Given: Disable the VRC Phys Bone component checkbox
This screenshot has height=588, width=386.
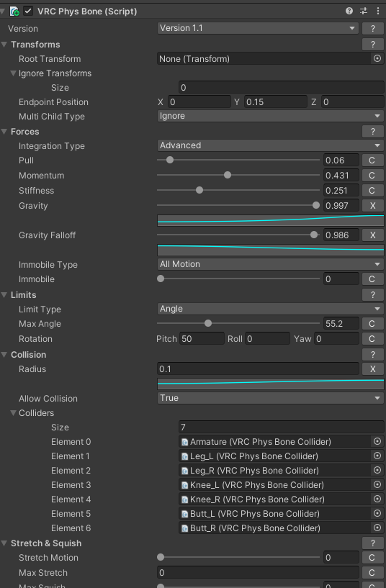Looking at the screenshot, I should 28,12.
